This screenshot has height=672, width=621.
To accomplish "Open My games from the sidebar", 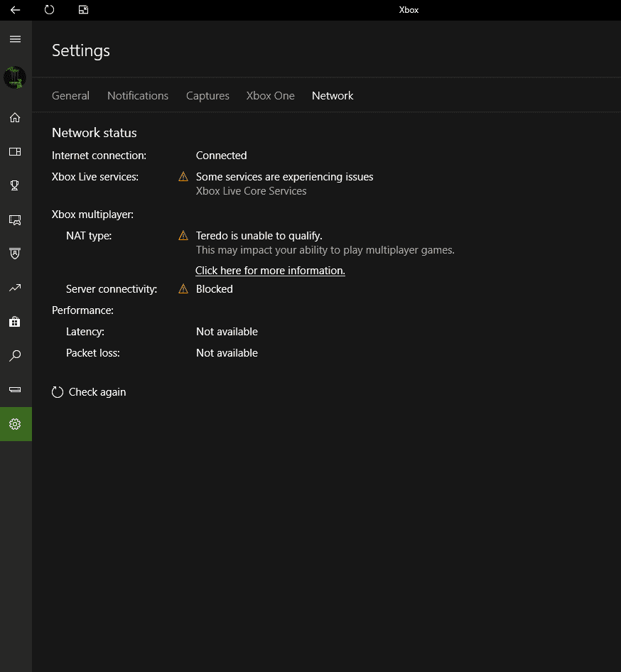I will (15, 152).
